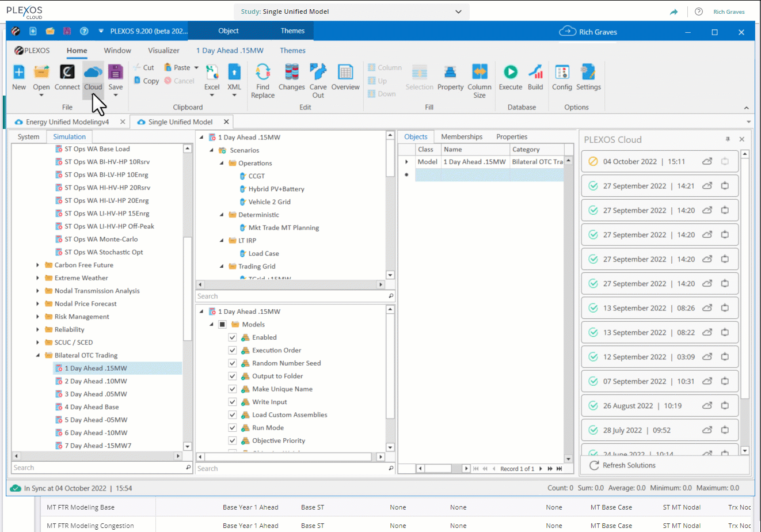This screenshot has width=761, height=532.
Task: Click the New database icon
Action: (x=19, y=72)
